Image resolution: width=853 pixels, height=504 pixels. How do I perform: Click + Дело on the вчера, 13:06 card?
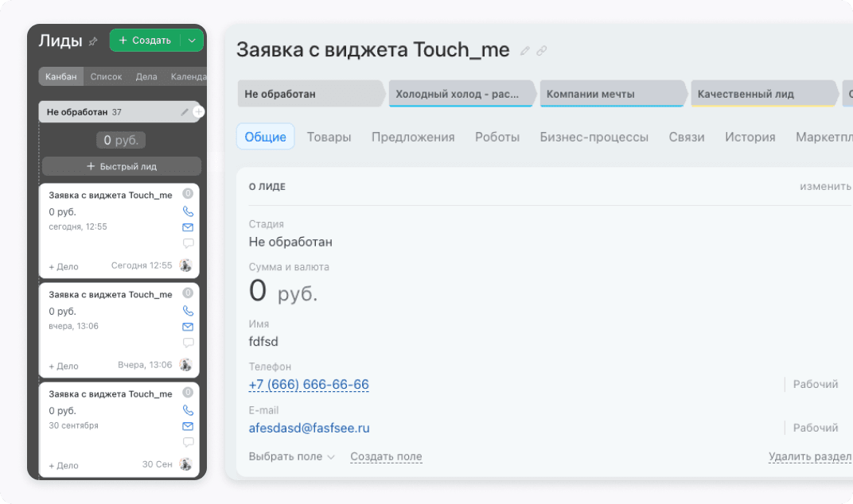(x=64, y=366)
